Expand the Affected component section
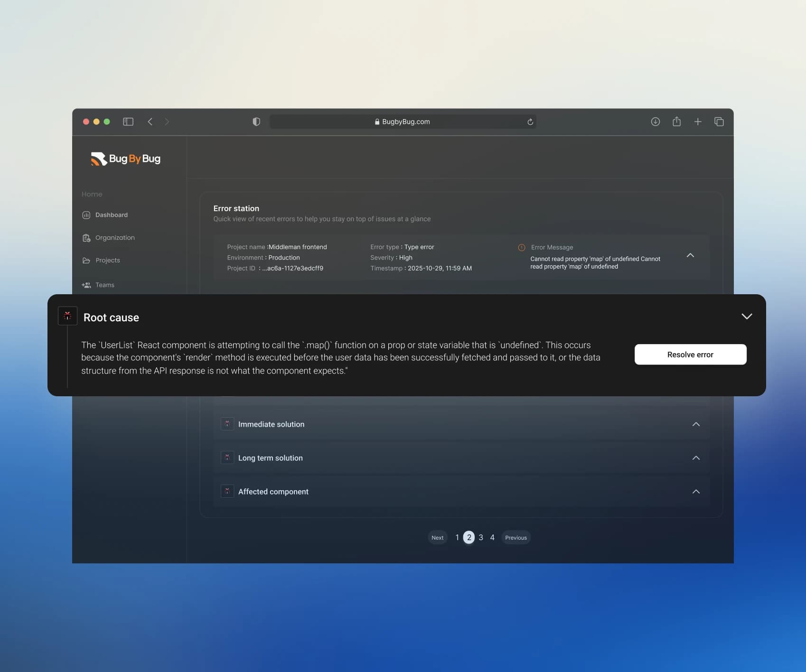The image size is (806, 672). pyautogui.click(x=696, y=492)
